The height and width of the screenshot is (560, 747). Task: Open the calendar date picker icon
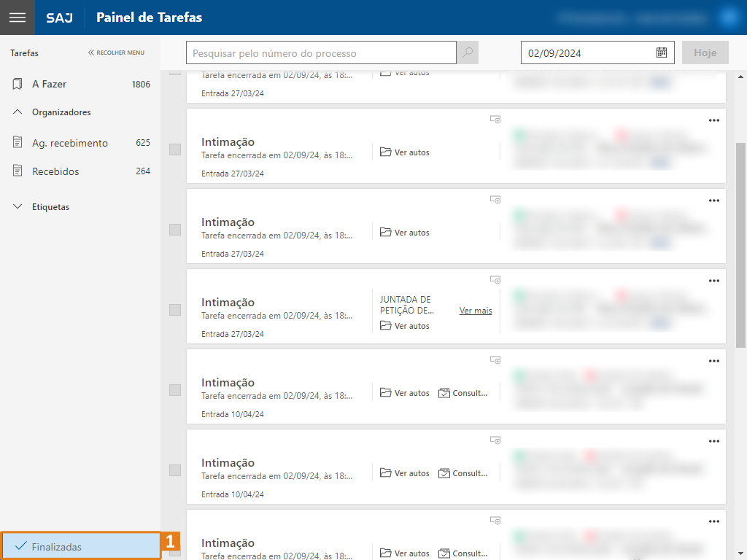pyautogui.click(x=661, y=52)
